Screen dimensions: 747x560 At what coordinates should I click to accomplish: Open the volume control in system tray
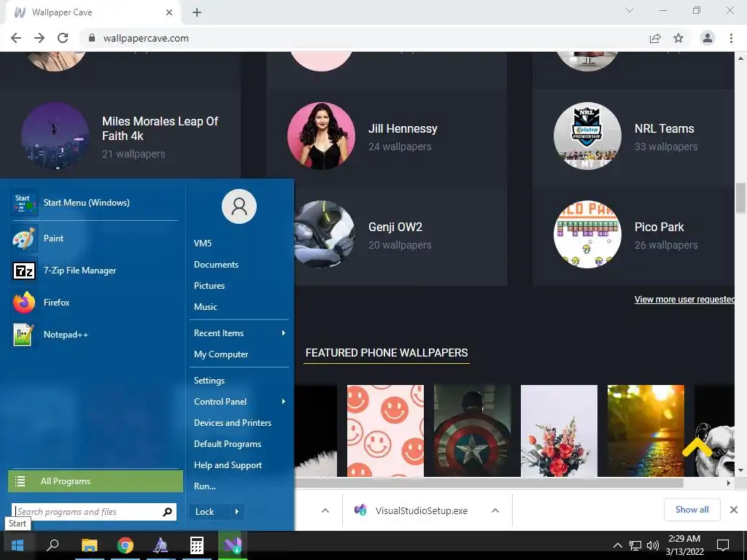click(653, 545)
